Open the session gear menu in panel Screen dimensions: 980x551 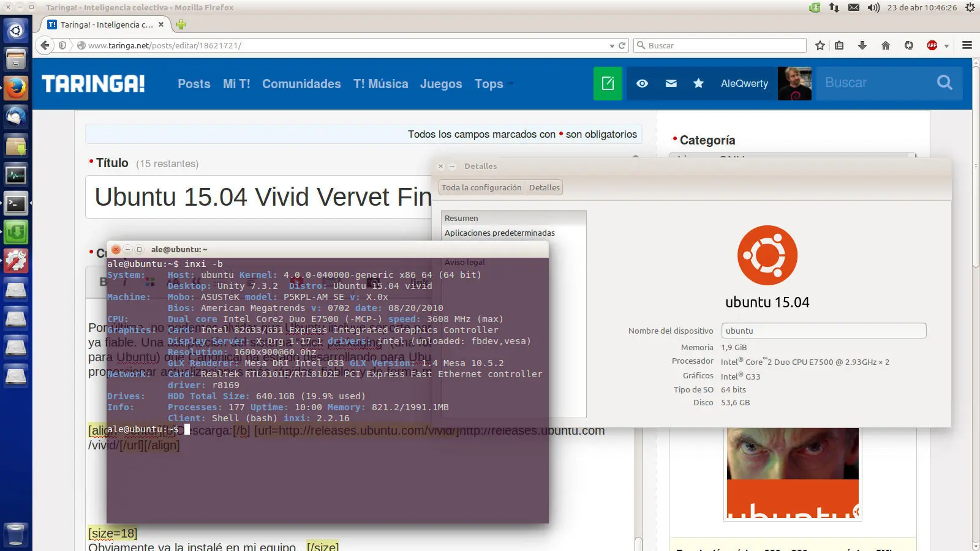click(970, 7)
